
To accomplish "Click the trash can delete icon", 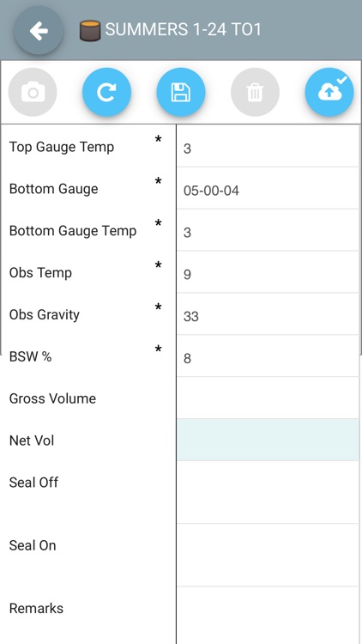I will [255, 92].
